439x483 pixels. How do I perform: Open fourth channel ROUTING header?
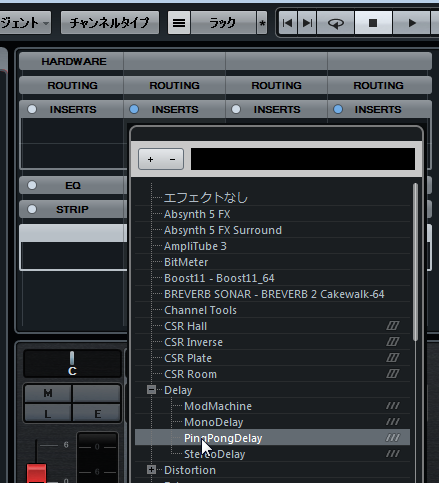pyautogui.click(x=379, y=85)
